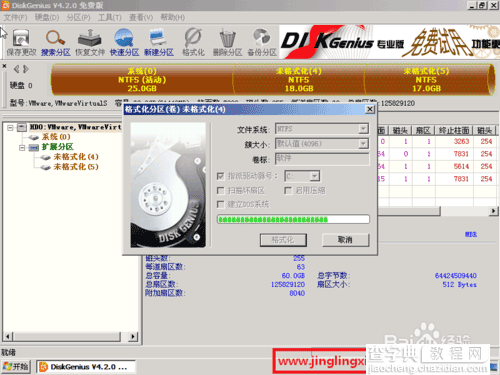Select 系统(0) in the partition tree
500x375 pixels.
click(56, 137)
